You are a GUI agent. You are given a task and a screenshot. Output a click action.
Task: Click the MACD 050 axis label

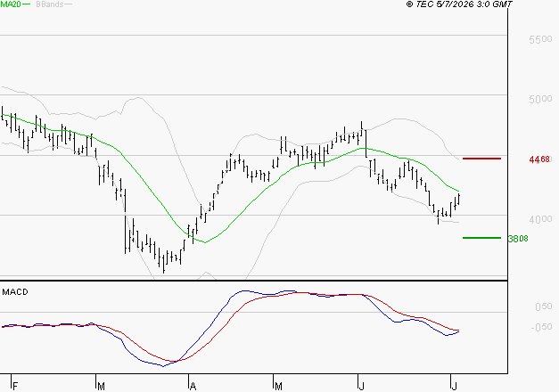point(544,306)
